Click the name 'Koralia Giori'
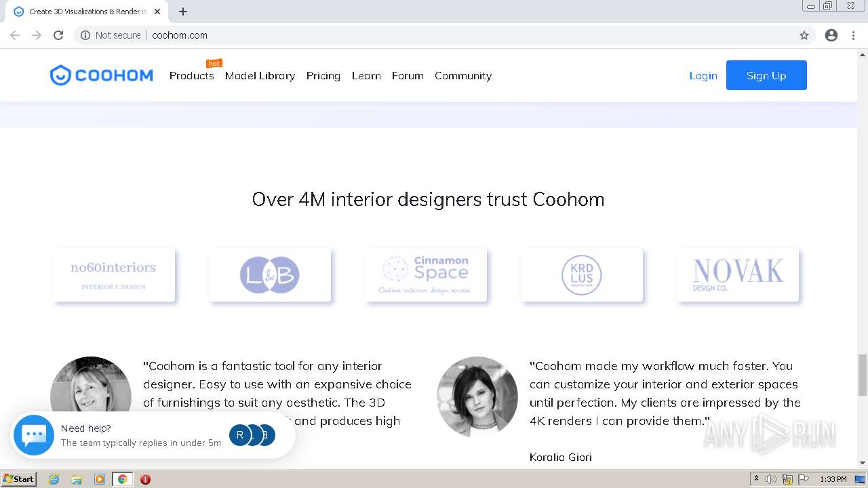The height and width of the screenshot is (488, 868). pos(561,457)
